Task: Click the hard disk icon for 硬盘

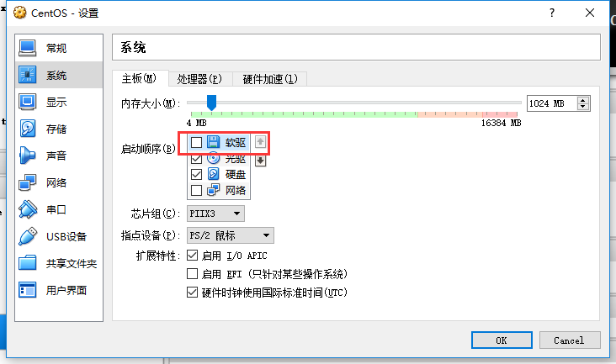Action: pos(213,174)
